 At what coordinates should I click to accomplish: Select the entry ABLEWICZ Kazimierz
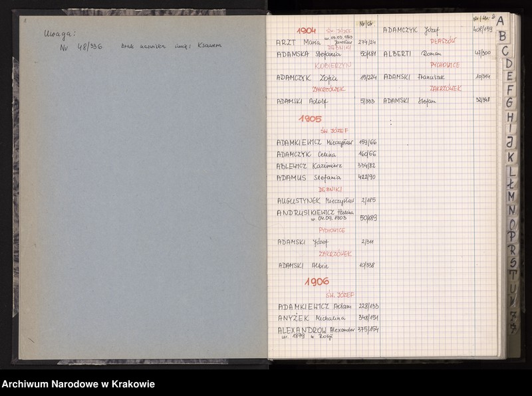(309, 166)
